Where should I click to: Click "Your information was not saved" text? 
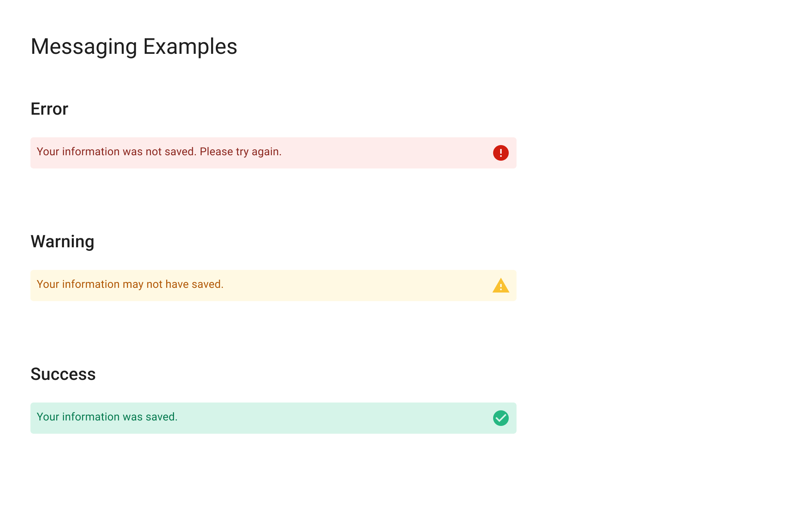coord(116,152)
